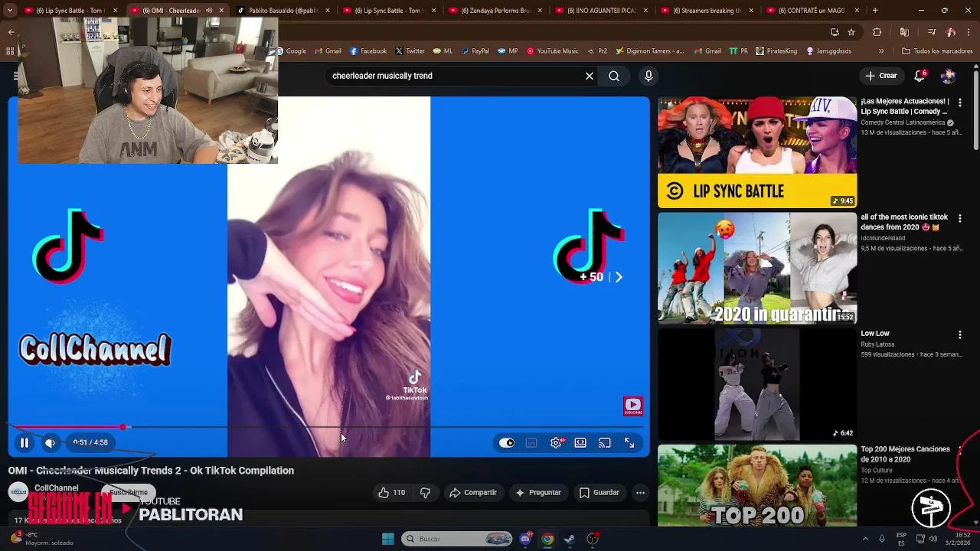
Task: Open the YouTube Music bookmark
Action: coord(552,51)
